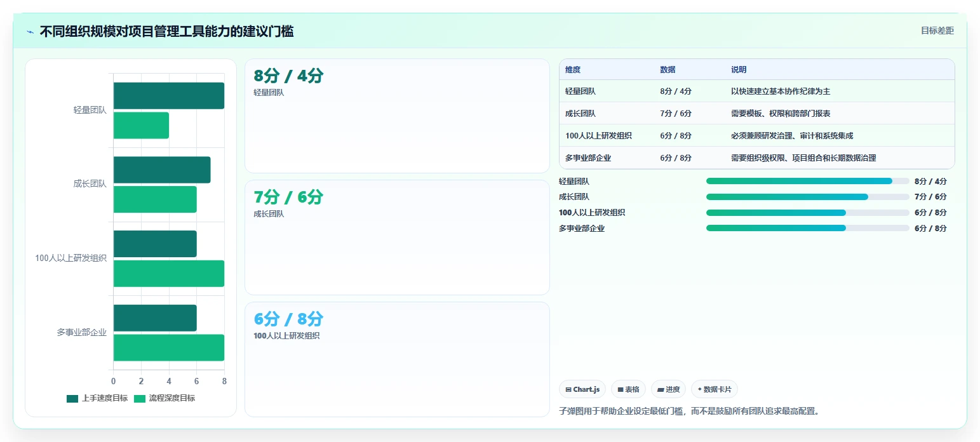
Task: Click the 多事业部企业 progress bar
Action: (808, 229)
